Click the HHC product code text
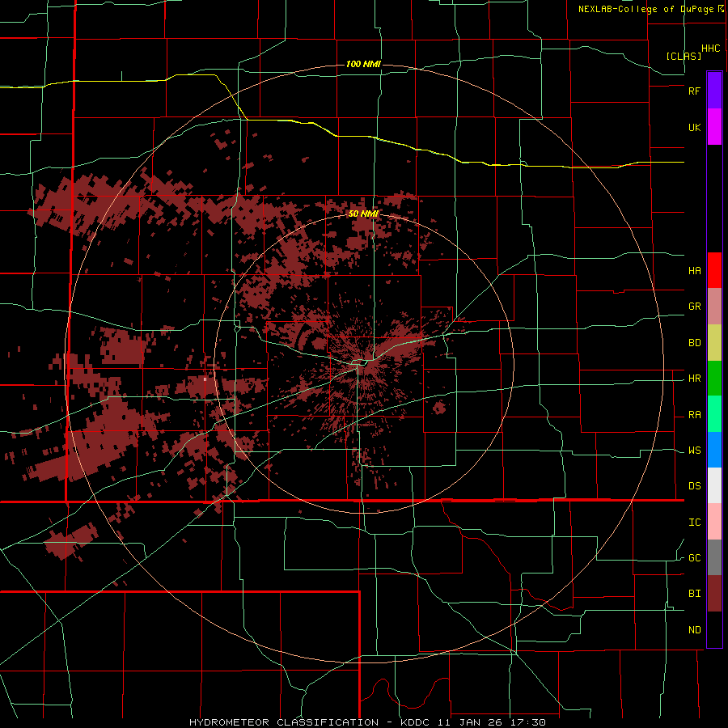This screenshot has height=728, width=728. 711,49
